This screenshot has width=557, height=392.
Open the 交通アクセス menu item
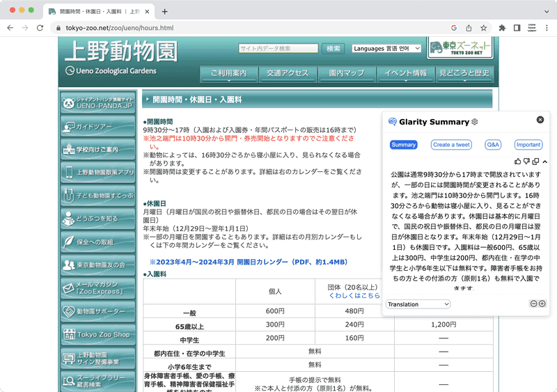click(x=288, y=74)
